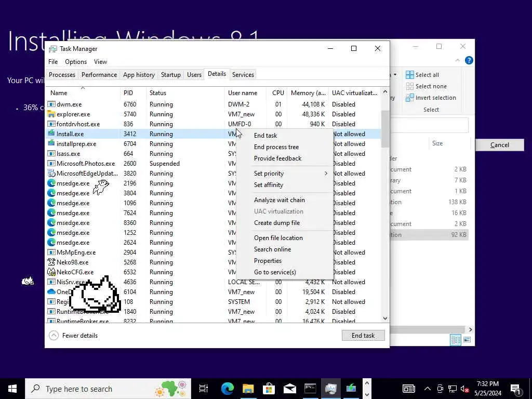Click Explorer horizontal scrollbar right arrow
This screenshot has height=399, width=532.
tap(470, 329)
